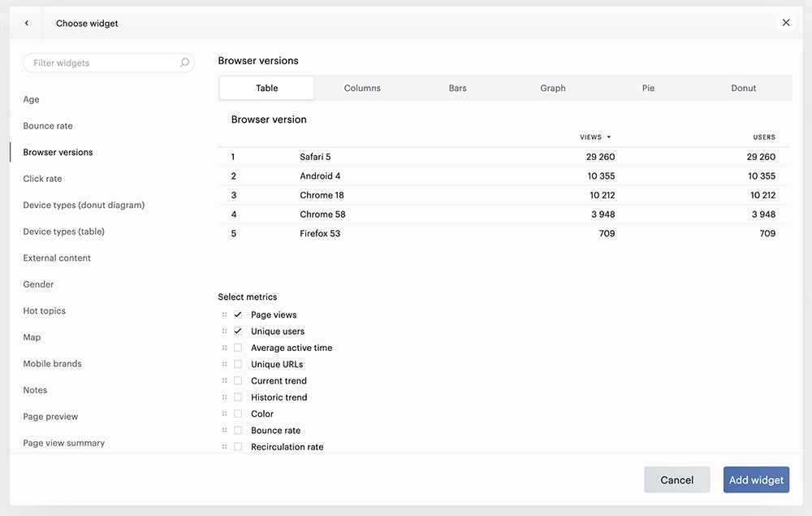Screen dimensions: 812x516
Task: Click the Chrome 58 table row
Action: [503, 215]
